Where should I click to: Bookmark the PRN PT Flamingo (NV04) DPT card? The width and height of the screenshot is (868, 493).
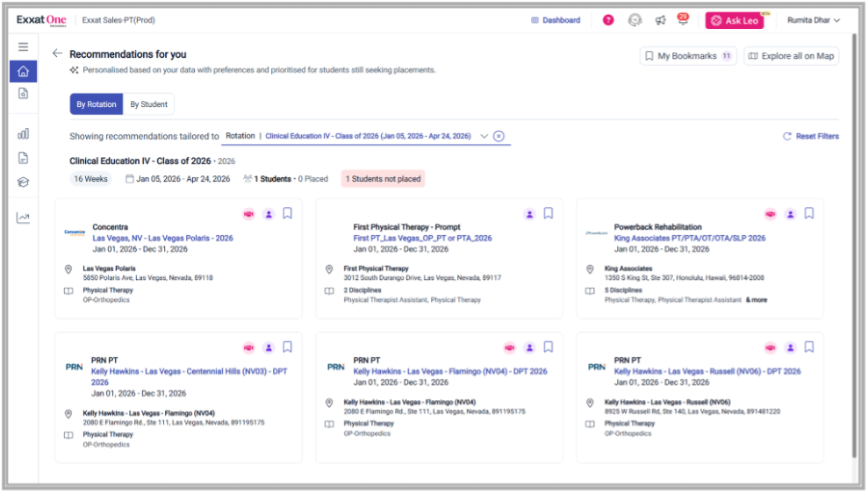pos(548,347)
